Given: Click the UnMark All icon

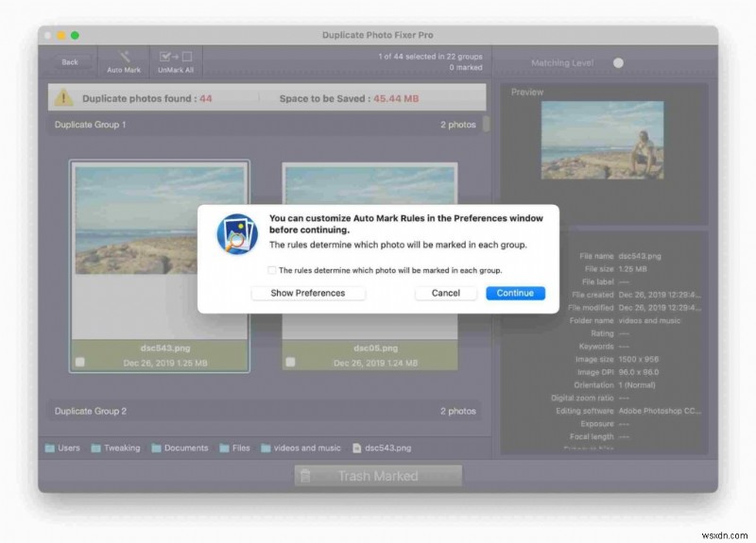Looking at the screenshot, I should tap(176, 57).
